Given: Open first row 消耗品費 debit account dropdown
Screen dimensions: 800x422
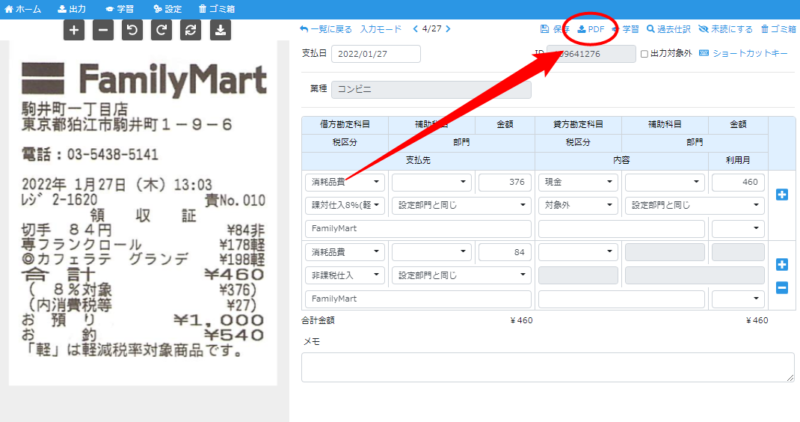Looking at the screenshot, I should (345, 182).
